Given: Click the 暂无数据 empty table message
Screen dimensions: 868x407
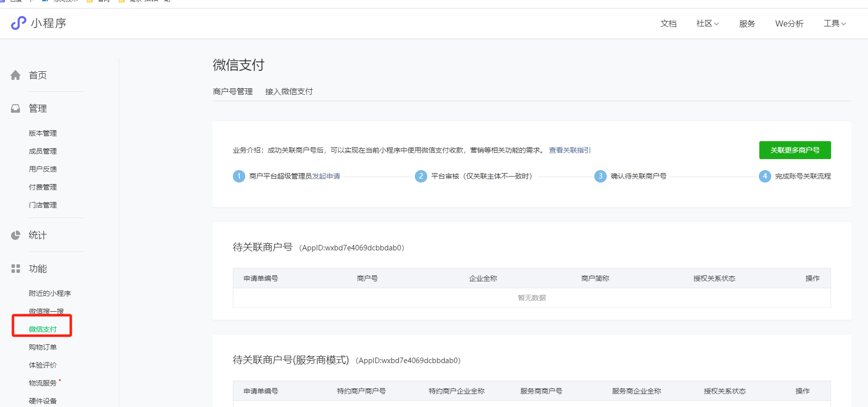Looking at the screenshot, I should pyautogui.click(x=532, y=298).
